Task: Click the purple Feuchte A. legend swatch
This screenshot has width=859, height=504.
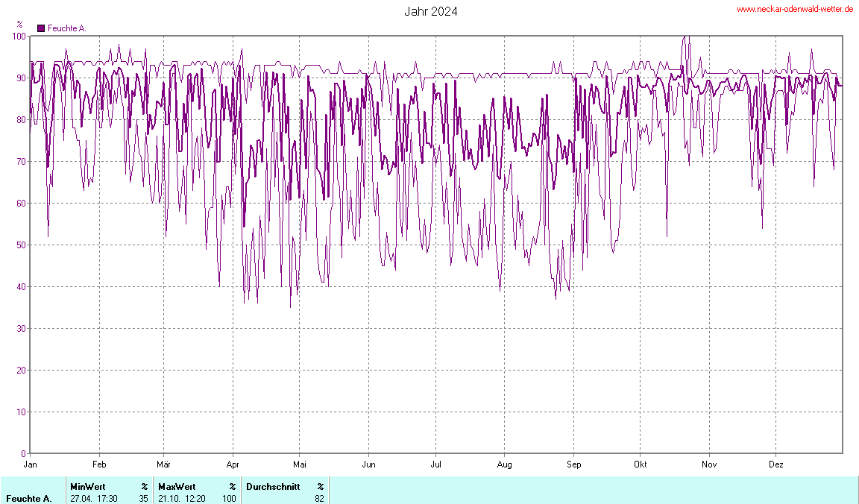Action: (41, 28)
